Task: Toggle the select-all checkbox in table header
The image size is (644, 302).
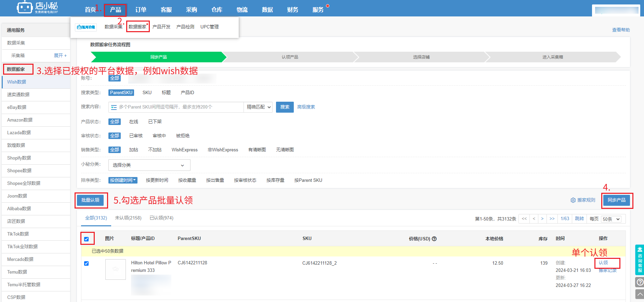Action: click(x=87, y=239)
